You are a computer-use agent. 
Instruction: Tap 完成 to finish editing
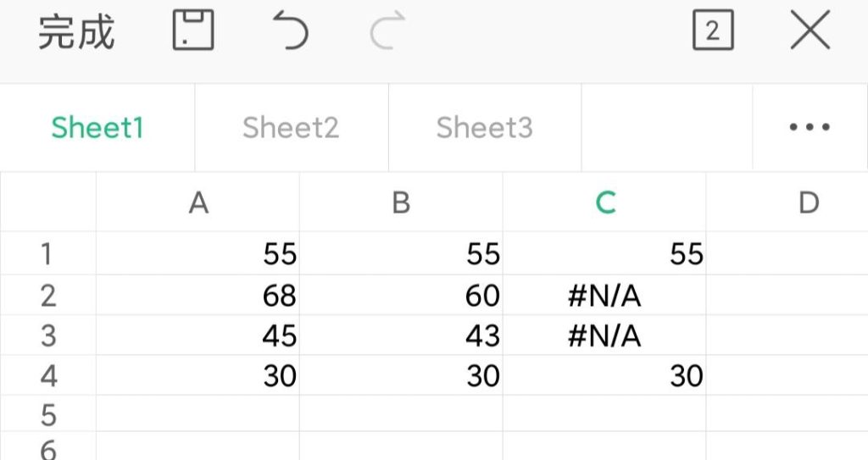(x=76, y=33)
